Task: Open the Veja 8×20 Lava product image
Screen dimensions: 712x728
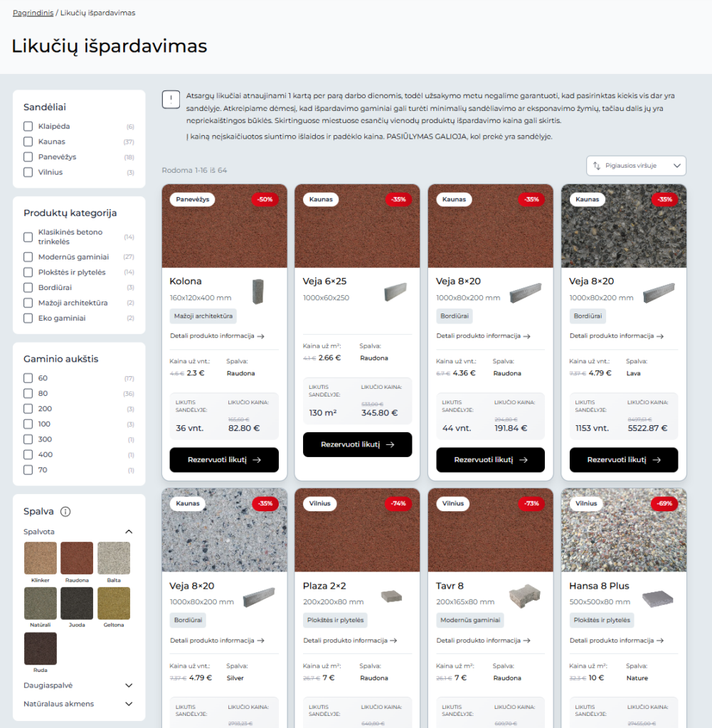Action: coord(624,226)
